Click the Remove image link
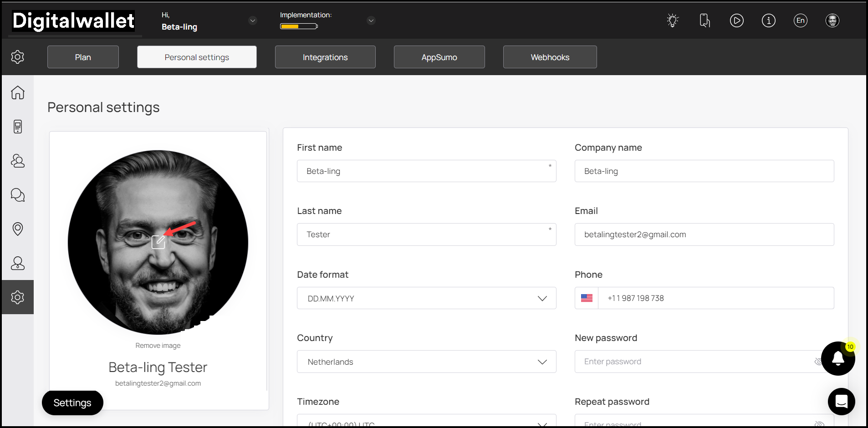 click(158, 346)
